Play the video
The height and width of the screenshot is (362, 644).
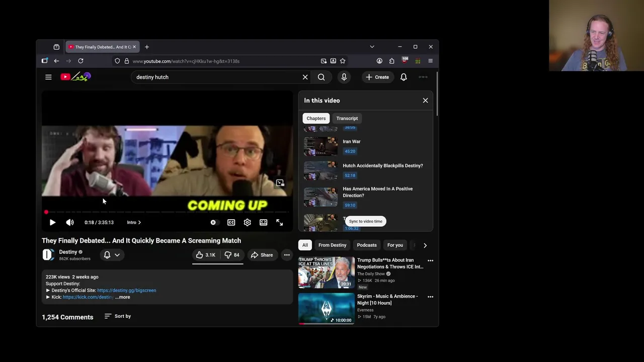[52, 222]
